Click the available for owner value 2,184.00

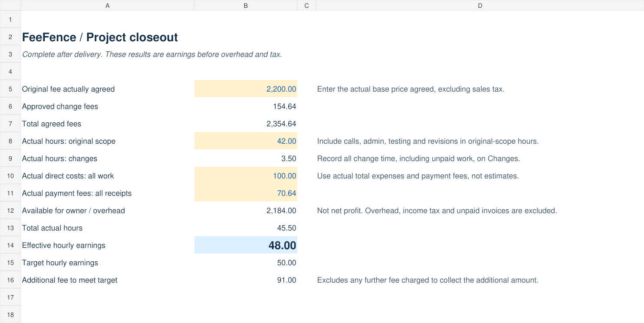pyautogui.click(x=246, y=210)
